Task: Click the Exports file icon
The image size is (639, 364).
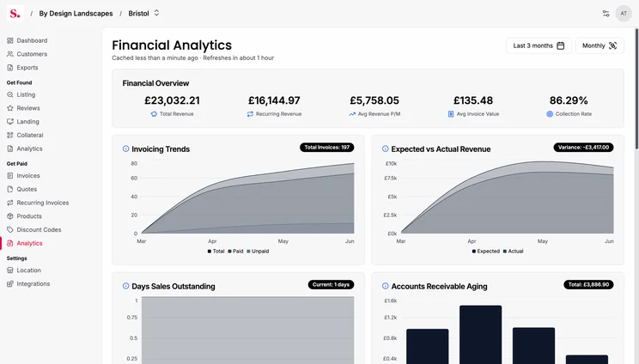Action: [x=10, y=68]
